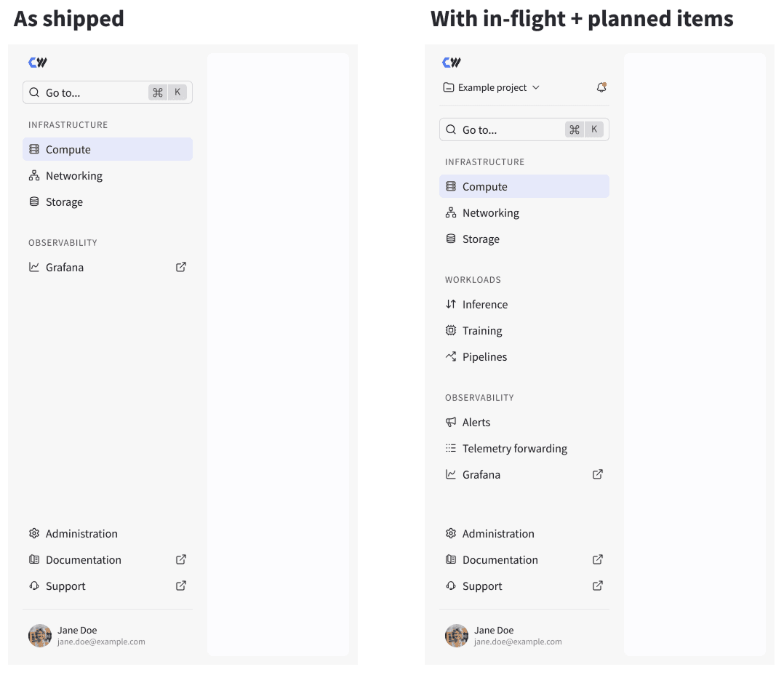Select the Training gear icon

[x=451, y=330]
